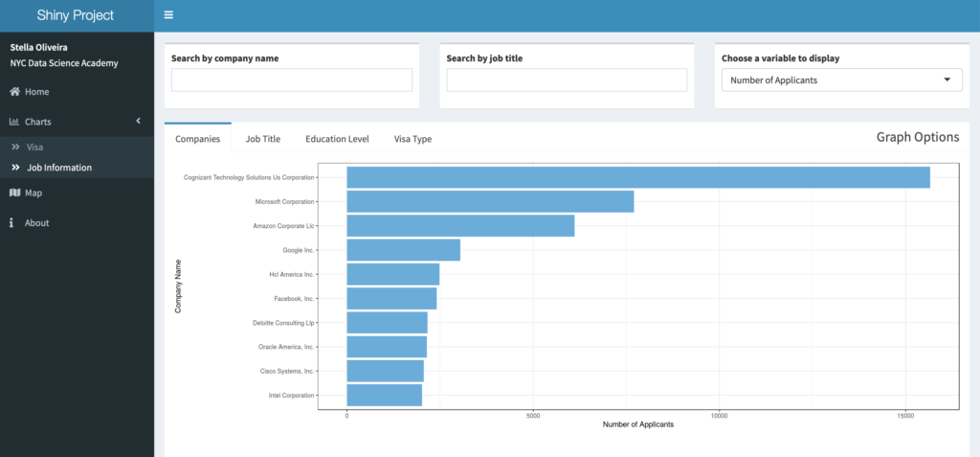Click the 'Search by job title' label
This screenshot has height=457, width=980.
pos(484,58)
